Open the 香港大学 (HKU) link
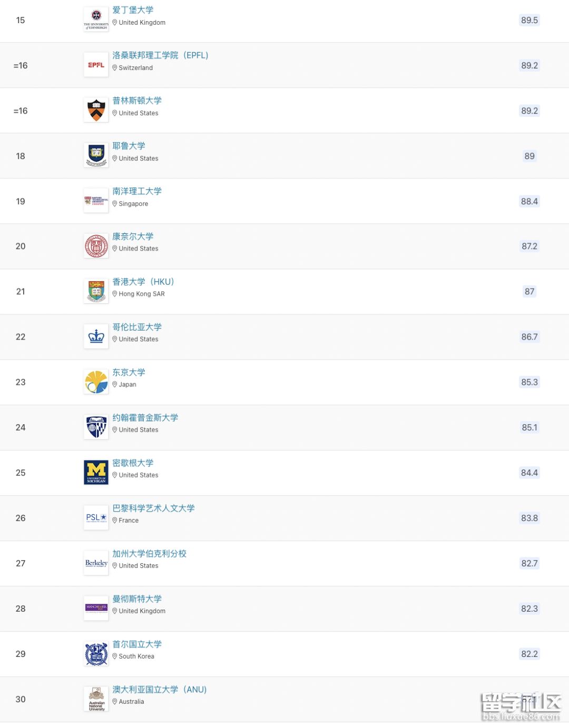This screenshot has height=728, width=569. [143, 282]
